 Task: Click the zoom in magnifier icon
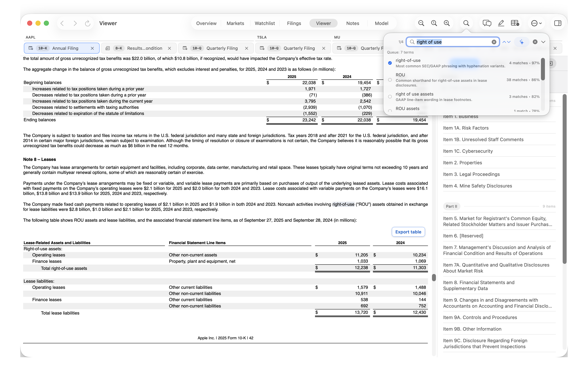coord(447,23)
